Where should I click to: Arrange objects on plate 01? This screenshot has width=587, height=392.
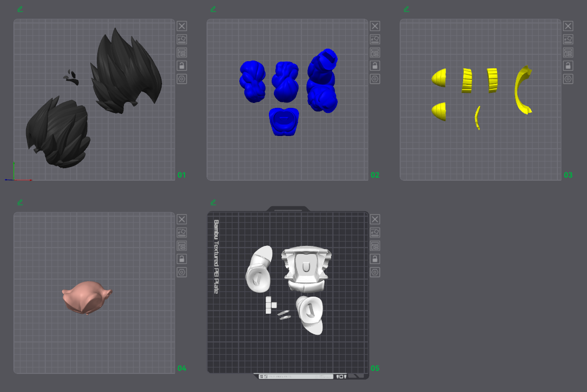tap(182, 52)
